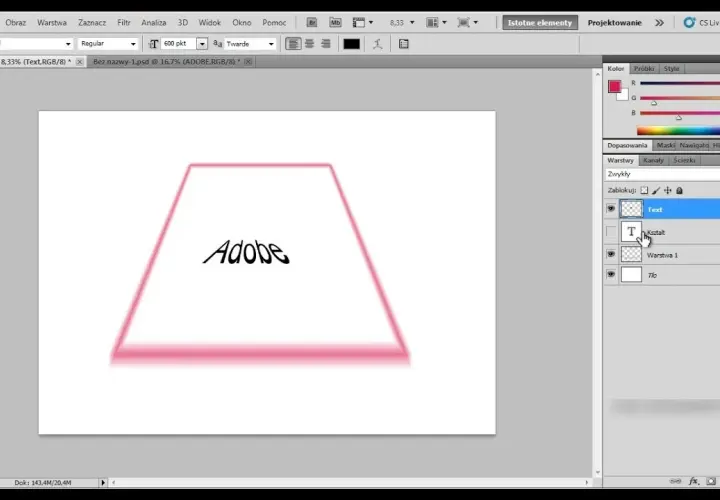Open the 600 pkt size dropdown arrow
The image size is (720, 500).
(x=202, y=44)
